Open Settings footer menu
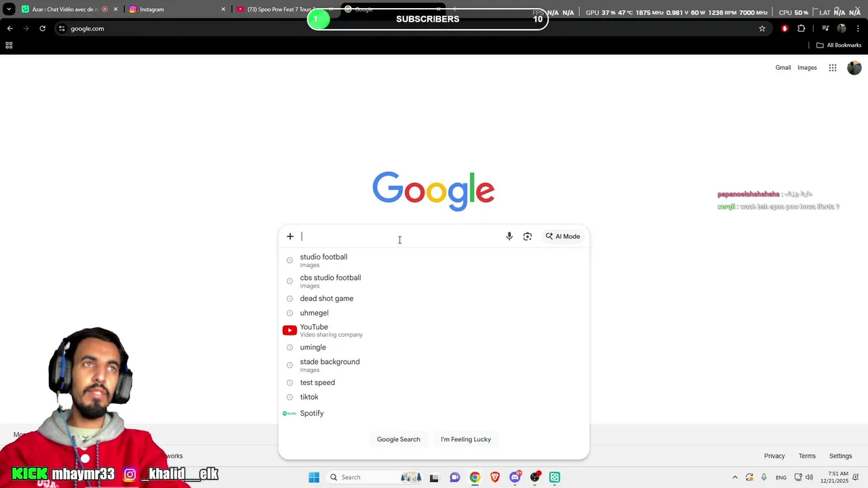Screen dimensions: 868x488 pos(840,456)
